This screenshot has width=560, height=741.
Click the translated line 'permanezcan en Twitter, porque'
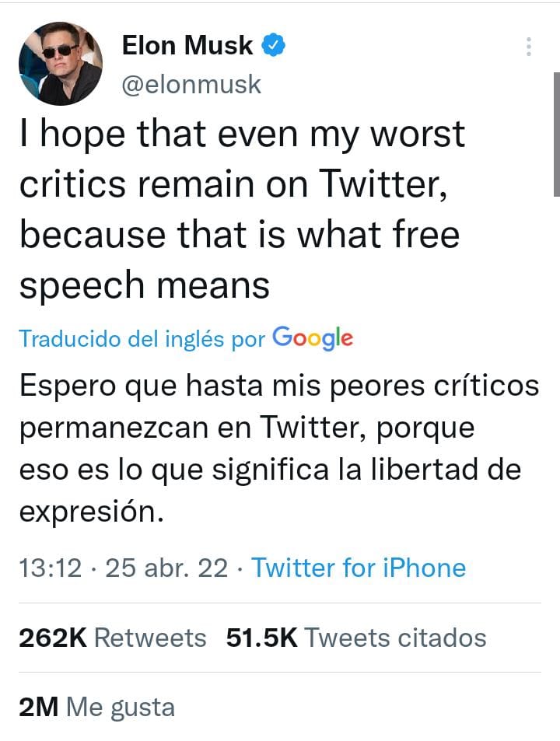tap(247, 428)
